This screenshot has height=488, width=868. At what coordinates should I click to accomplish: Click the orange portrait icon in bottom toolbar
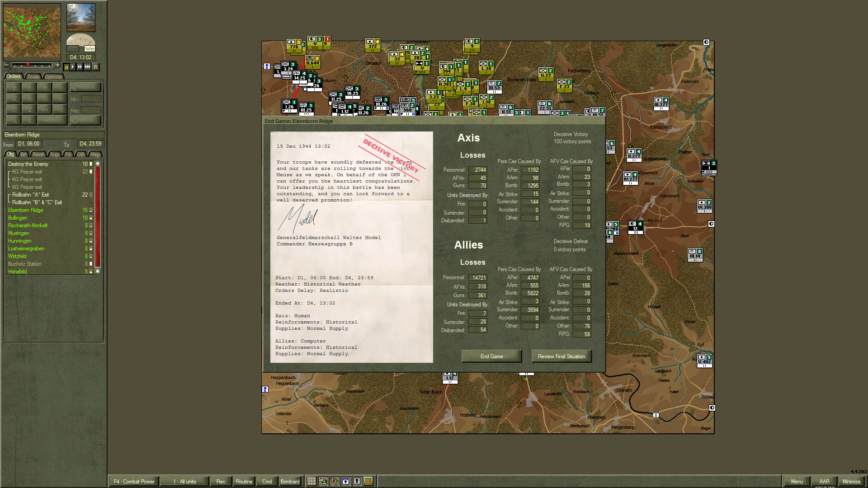click(x=368, y=481)
